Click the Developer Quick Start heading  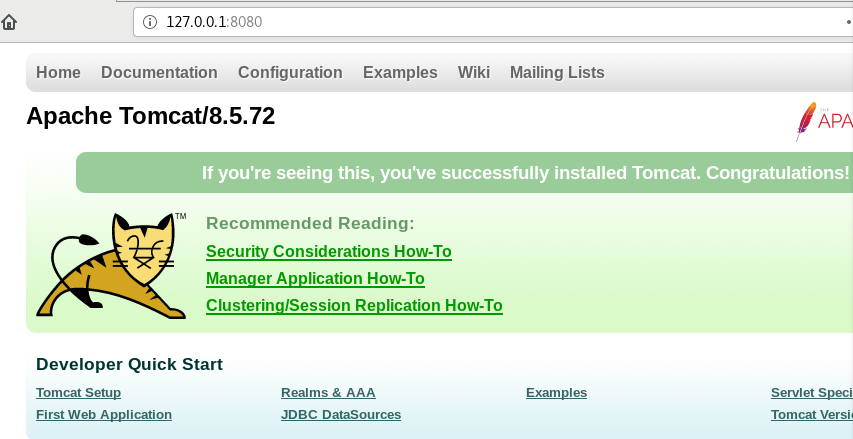tap(129, 364)
